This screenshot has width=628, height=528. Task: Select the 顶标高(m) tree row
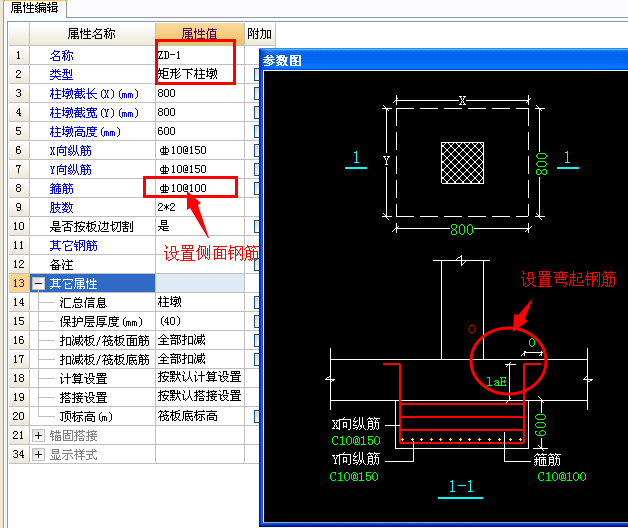pos(86,417)
